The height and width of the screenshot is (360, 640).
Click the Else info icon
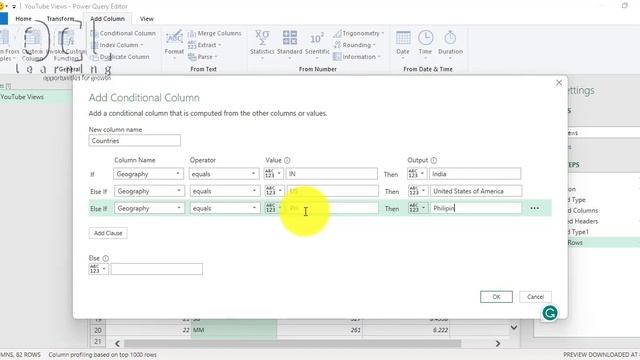(106, 258)
